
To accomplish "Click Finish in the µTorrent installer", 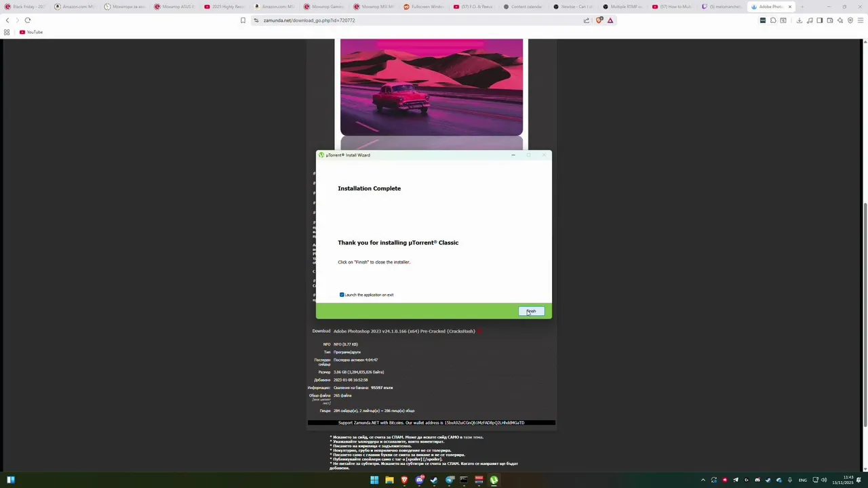I will pyautogui.click(x=531, y=311).
